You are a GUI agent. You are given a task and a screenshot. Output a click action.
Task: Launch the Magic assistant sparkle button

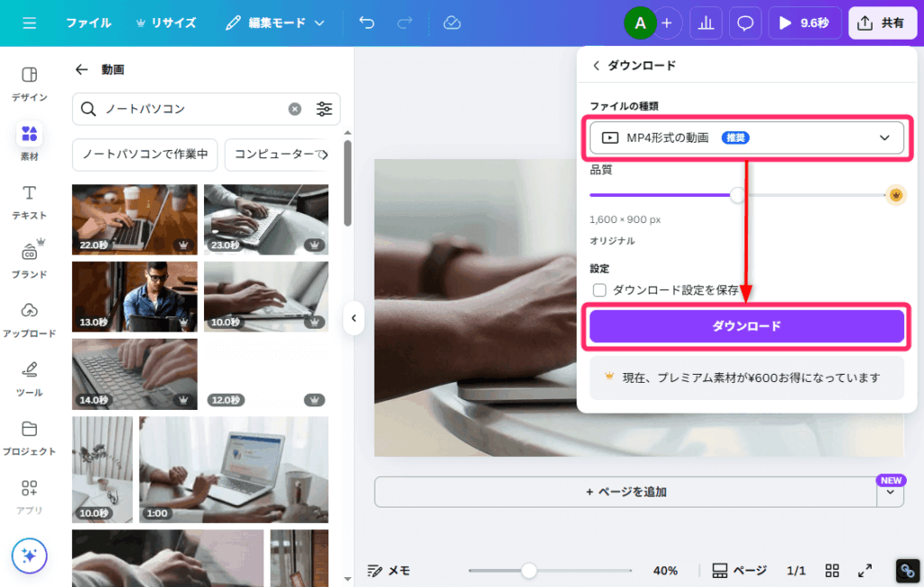29,555
